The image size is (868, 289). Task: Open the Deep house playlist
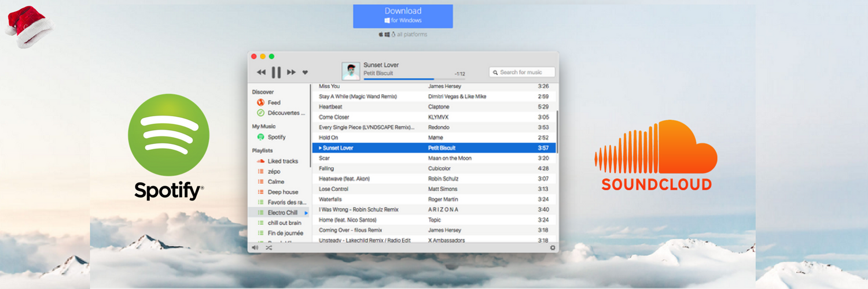pos(278,192)
